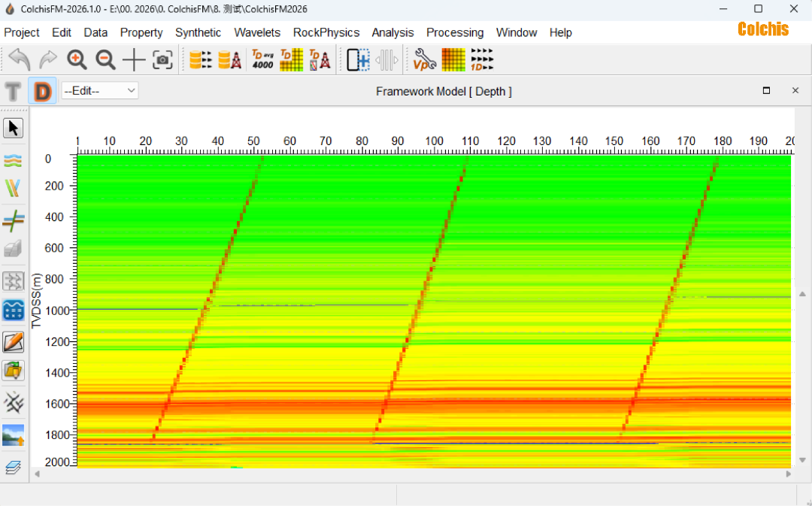Click the blue panel split icon
This screenshot has width=812, height=506.
[x=358, y=60]
